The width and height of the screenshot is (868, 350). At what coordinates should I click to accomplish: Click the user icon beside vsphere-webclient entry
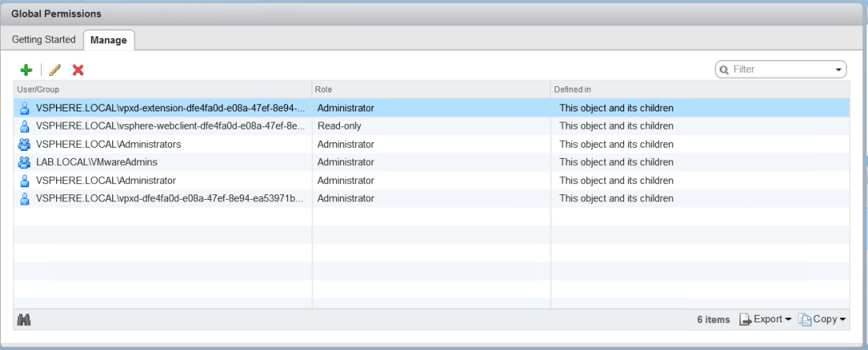coord(24,126)
